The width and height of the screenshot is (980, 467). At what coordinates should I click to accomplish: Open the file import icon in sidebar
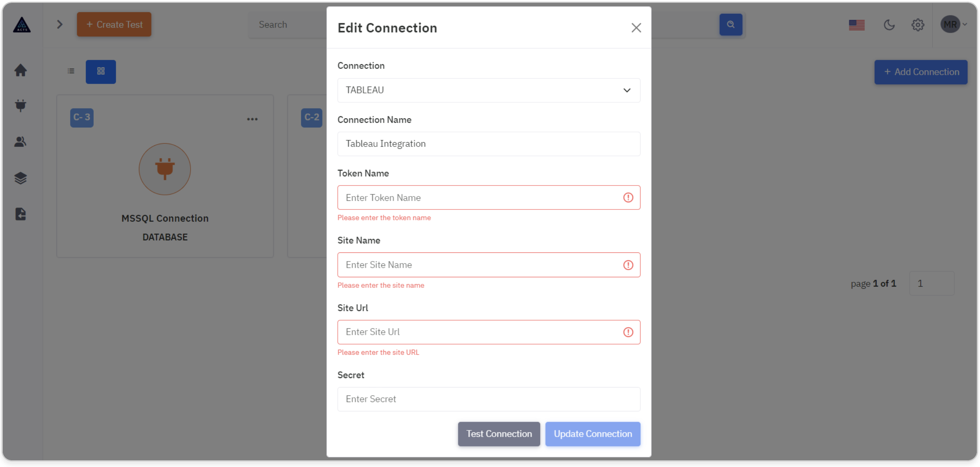[20, 214]
